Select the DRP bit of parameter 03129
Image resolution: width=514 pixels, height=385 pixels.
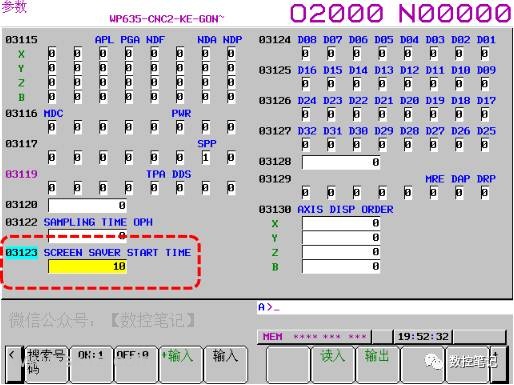485,193
